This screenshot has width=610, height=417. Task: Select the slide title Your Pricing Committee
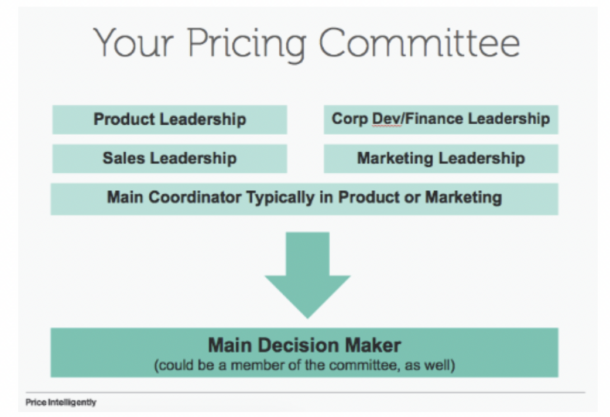pos(307,44)
